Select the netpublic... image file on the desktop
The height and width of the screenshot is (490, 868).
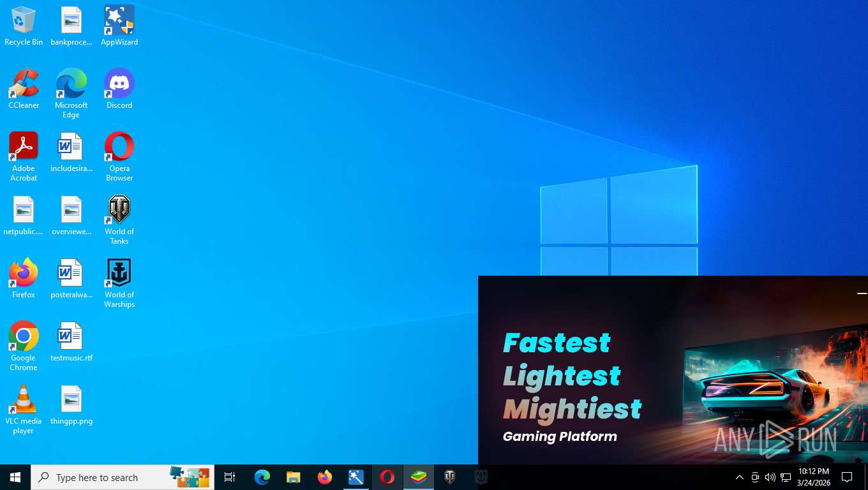coord(24,216)
